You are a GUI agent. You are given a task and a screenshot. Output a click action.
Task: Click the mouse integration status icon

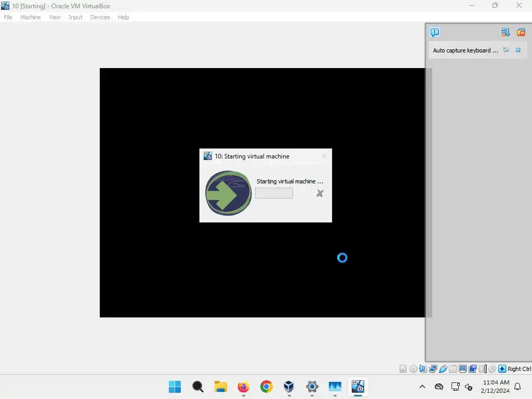[493, 369]
